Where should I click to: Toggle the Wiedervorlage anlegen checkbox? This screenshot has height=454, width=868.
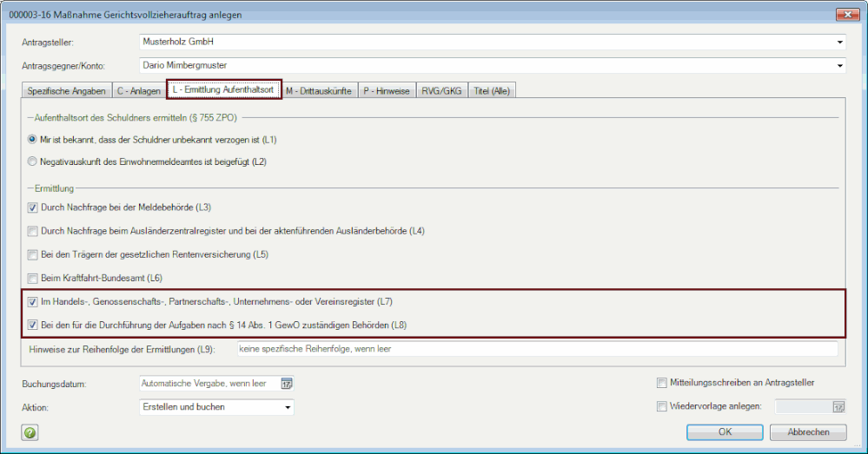point(662,406)
